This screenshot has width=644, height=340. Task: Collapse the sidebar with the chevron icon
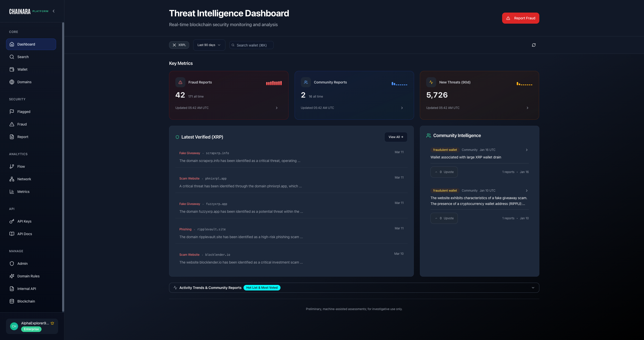point(54,11)
